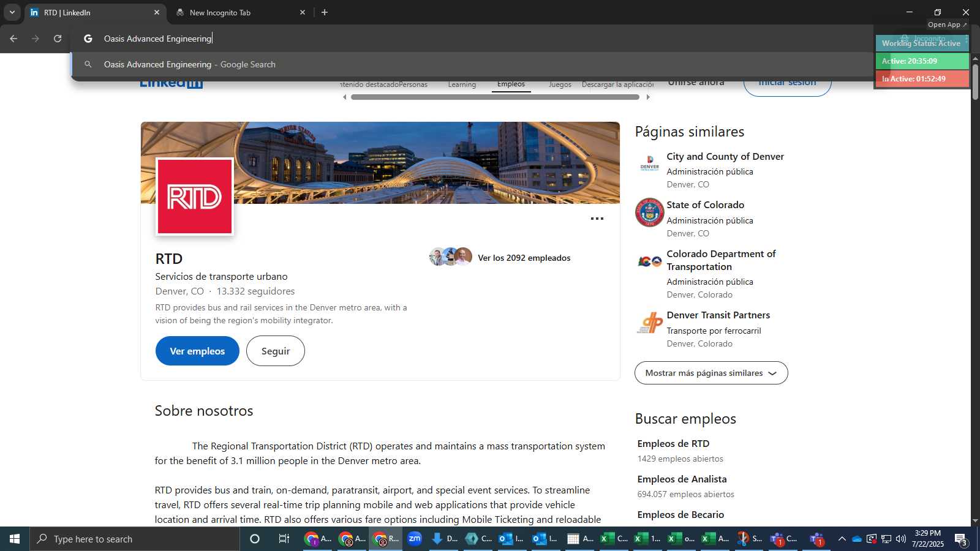Click Ver los 2092 empleados link
The image size is (980, 551).
click(524, 258)
